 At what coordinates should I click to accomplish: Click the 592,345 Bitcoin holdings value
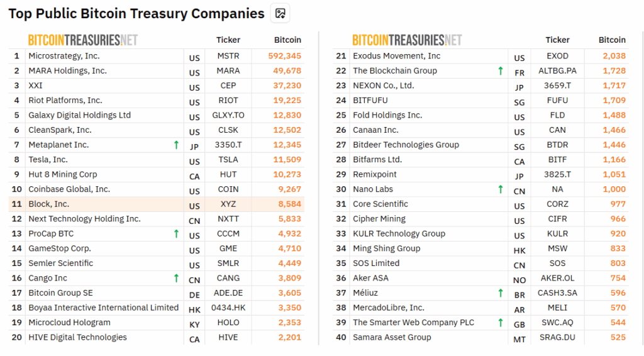tap(284, 56)
